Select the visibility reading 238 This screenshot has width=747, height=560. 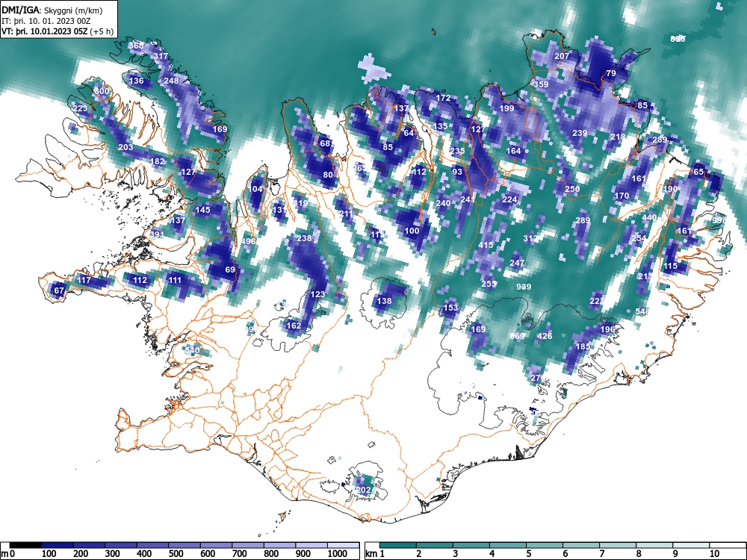coord(304,238)
